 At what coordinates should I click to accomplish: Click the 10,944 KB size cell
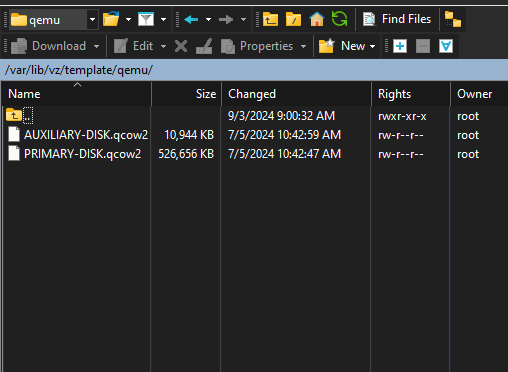[x=189, y=135]
